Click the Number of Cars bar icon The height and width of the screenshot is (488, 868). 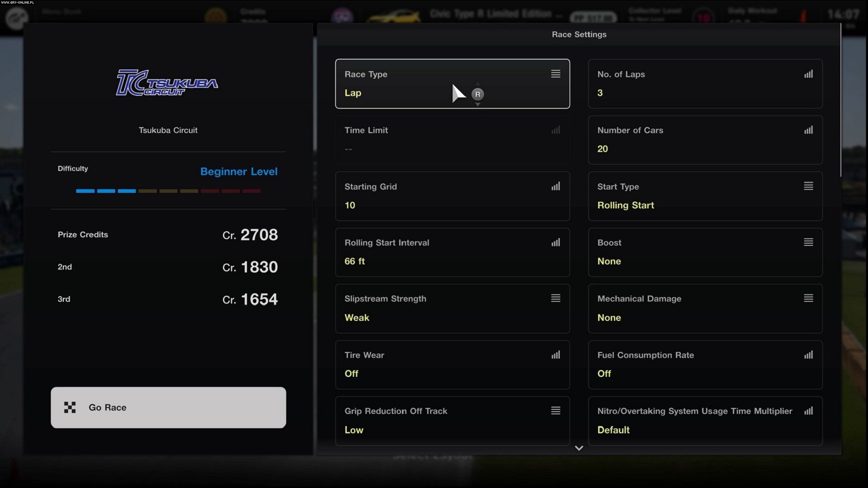click(x=808, y=130)
